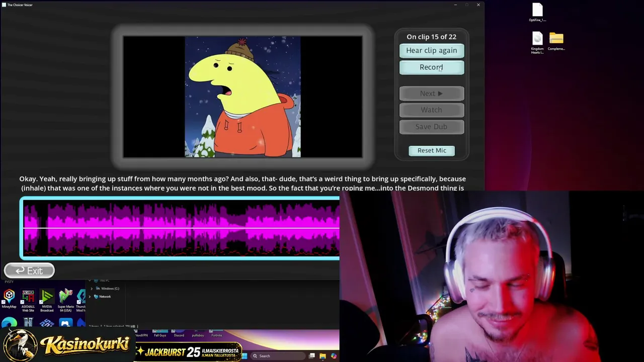Click the Discord desktop label
This screenshot has height=362, width=644.
[x=179, y=335]
